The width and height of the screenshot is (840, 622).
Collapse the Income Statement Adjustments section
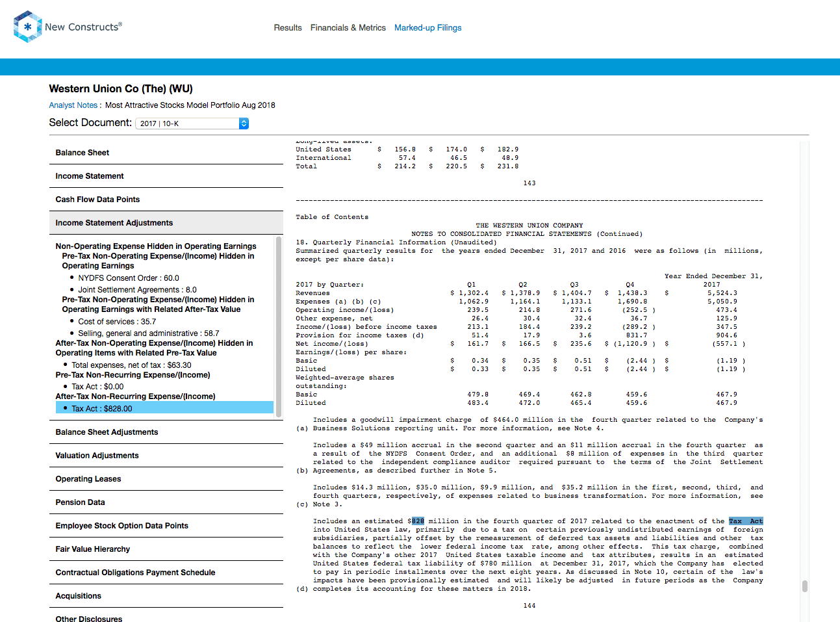tap(166, 223)
